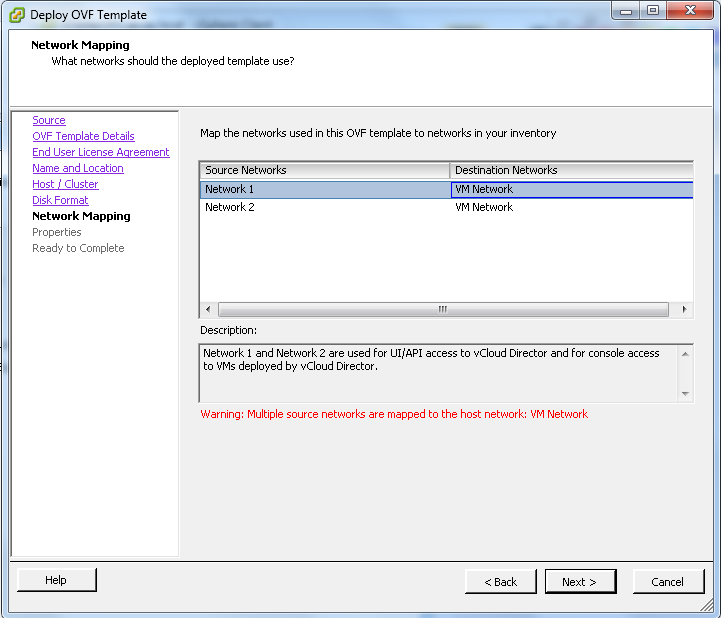Choose VM Network cell for Network 2
This screenshot has height=618, width=721.
tap(572, 207)
